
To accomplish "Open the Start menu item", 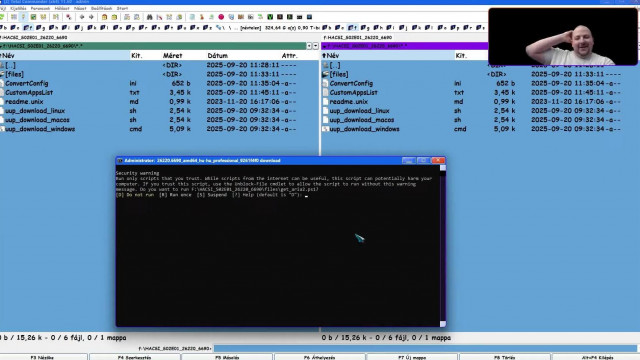I will coord(122,8).
